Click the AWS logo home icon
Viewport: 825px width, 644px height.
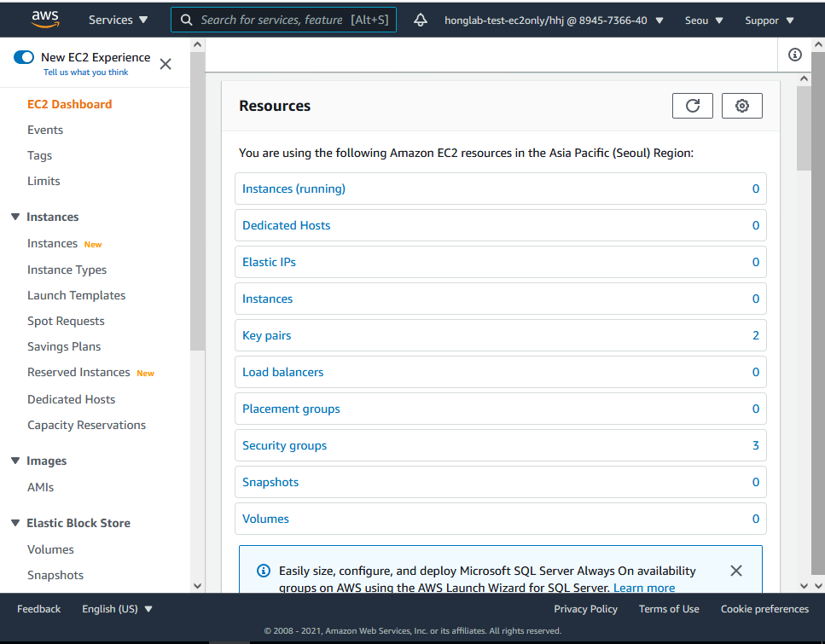coord(45,20)
